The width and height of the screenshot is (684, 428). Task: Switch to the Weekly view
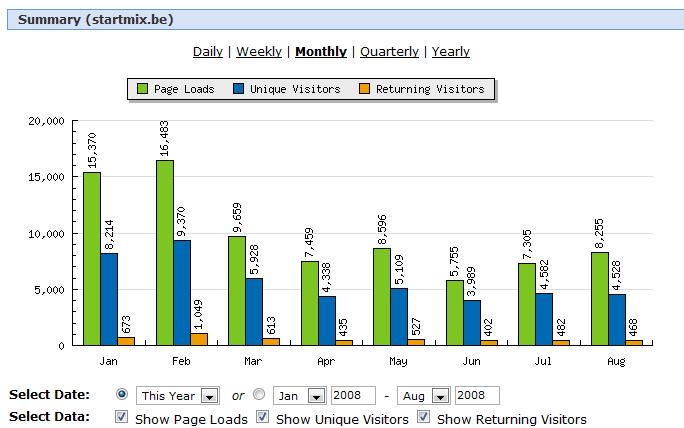pos(259,51)
